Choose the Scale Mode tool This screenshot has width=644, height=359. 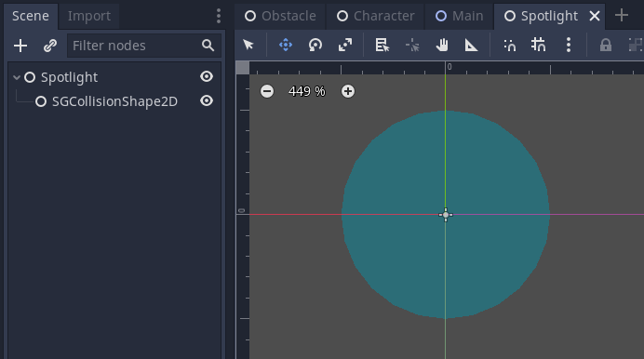click(x=345, y=45)
